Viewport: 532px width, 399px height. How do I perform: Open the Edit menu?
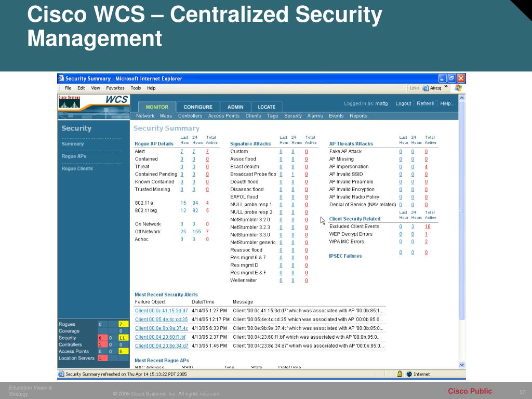(81, 88)
